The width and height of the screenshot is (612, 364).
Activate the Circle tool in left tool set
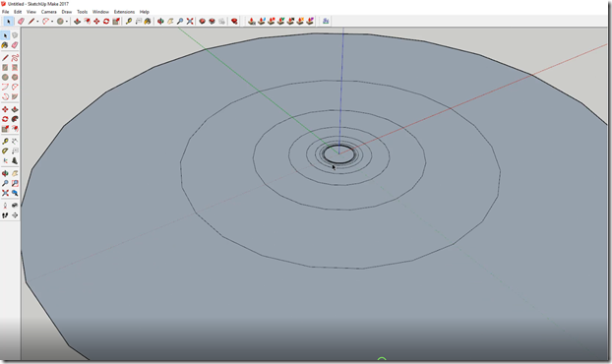(5, 78)
